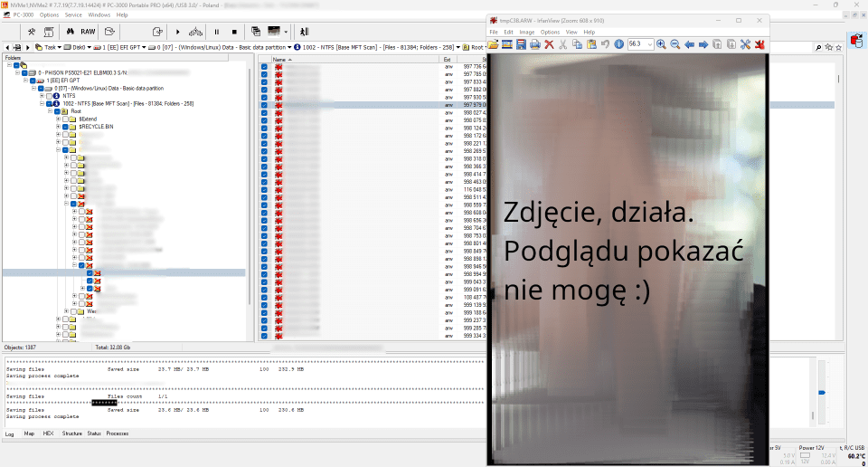Open the 1 [EE] EFI GPT path dropdown
This screenshot has height=467, width=868.
click(144, 48)
